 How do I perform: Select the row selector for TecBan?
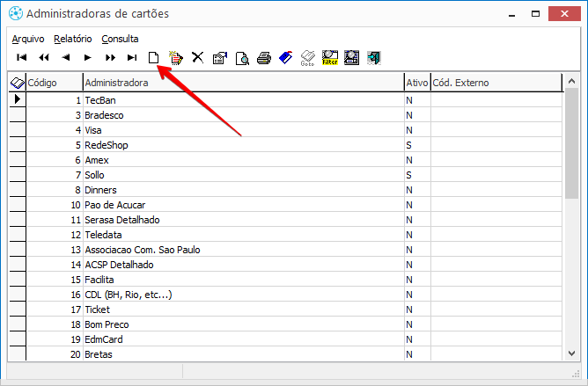[x=18, y=99]
